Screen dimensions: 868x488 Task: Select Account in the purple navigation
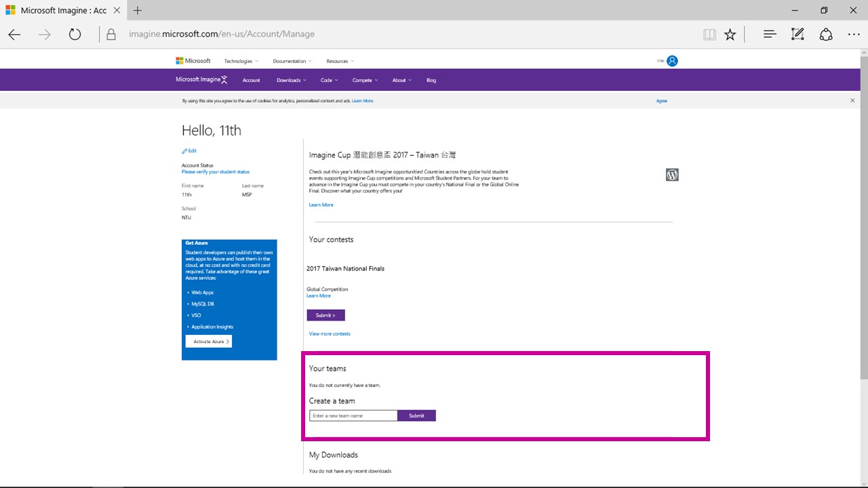click(x=252, y=80)
